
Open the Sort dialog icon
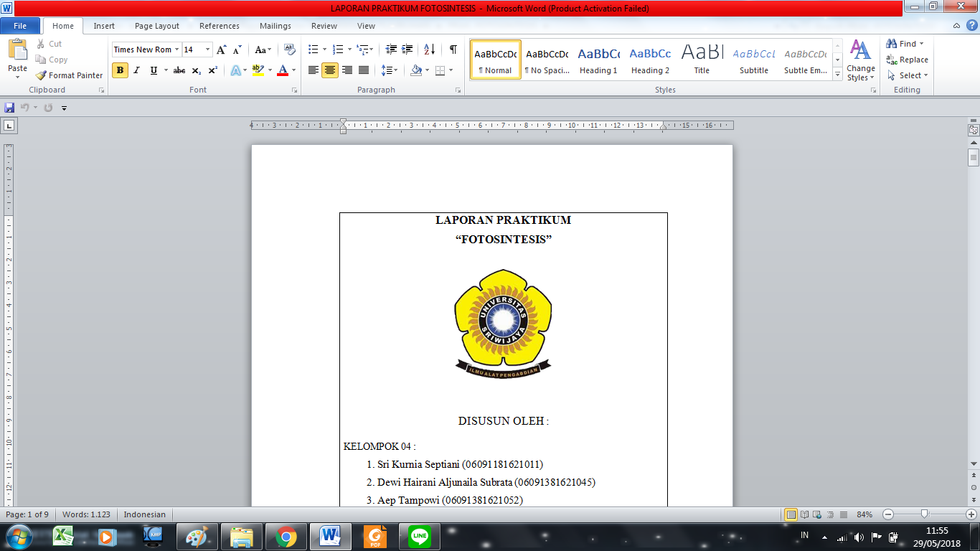pyautogui.click(x=430, y=49)
